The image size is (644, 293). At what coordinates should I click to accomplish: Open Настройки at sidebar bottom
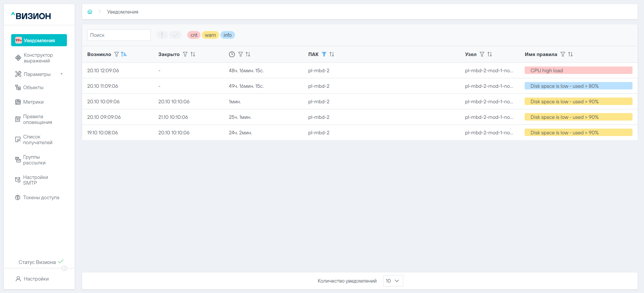tap(36, 279)
